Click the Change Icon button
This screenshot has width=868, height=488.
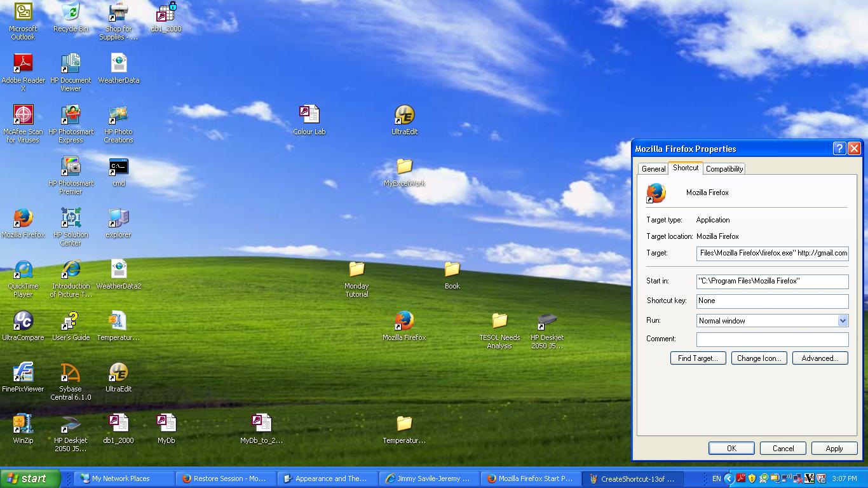tap(759, 358)
